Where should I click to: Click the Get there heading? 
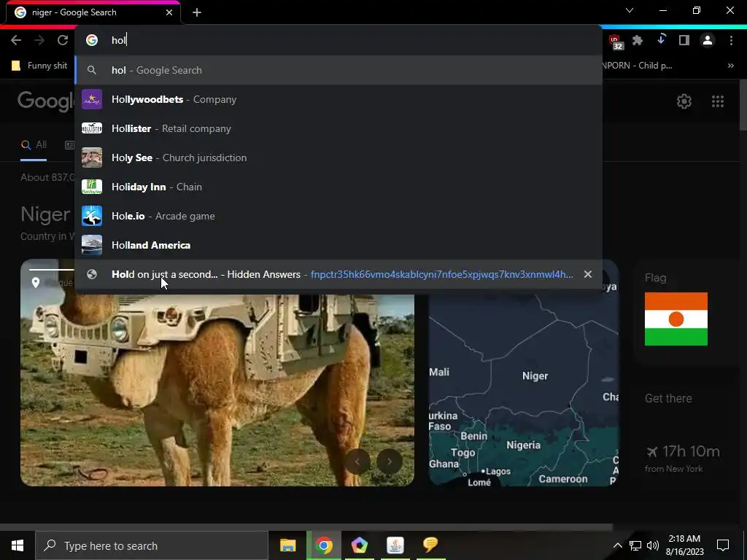click(x=668, y=398)
